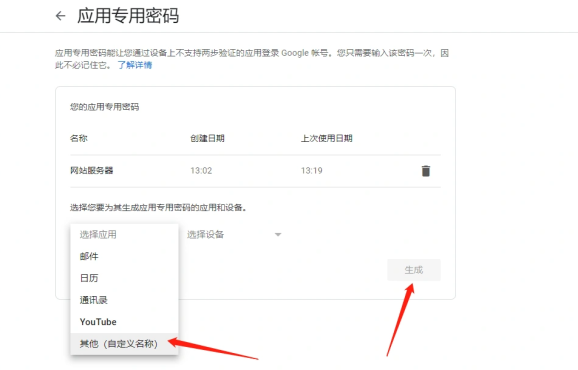
Task: Go back using the arrow icon
Action: (60, 16)
